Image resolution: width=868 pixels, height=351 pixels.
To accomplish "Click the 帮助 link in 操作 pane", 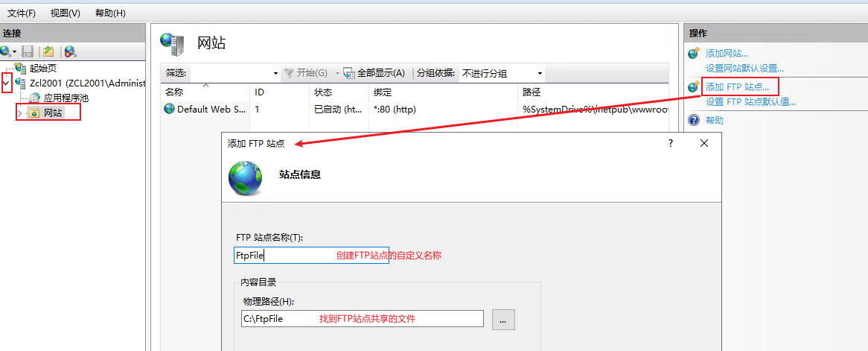I will pos(714,120).
